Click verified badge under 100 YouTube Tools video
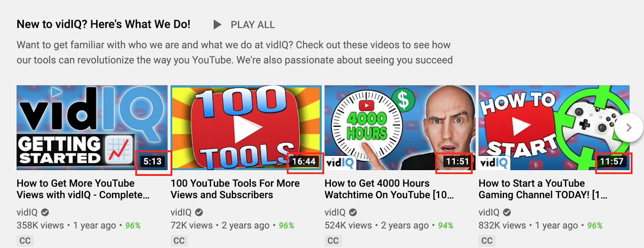 point(199,212)
